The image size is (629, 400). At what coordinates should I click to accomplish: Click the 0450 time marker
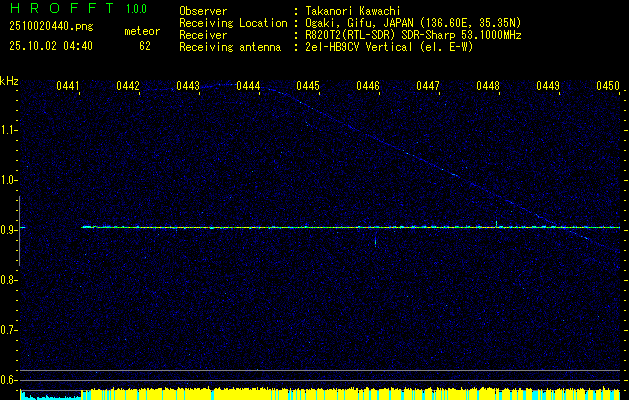coord(608,87)
